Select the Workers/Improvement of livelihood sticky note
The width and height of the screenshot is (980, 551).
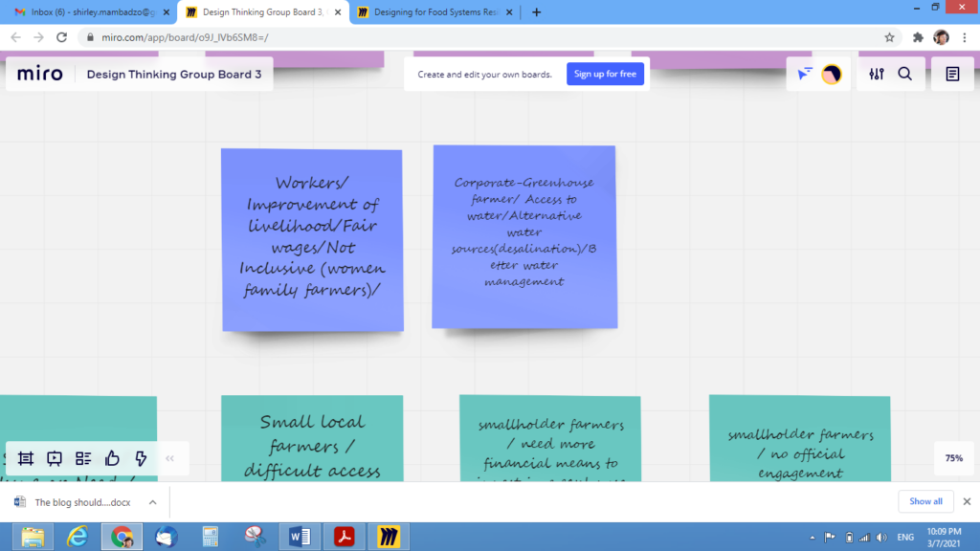(313, 240)
